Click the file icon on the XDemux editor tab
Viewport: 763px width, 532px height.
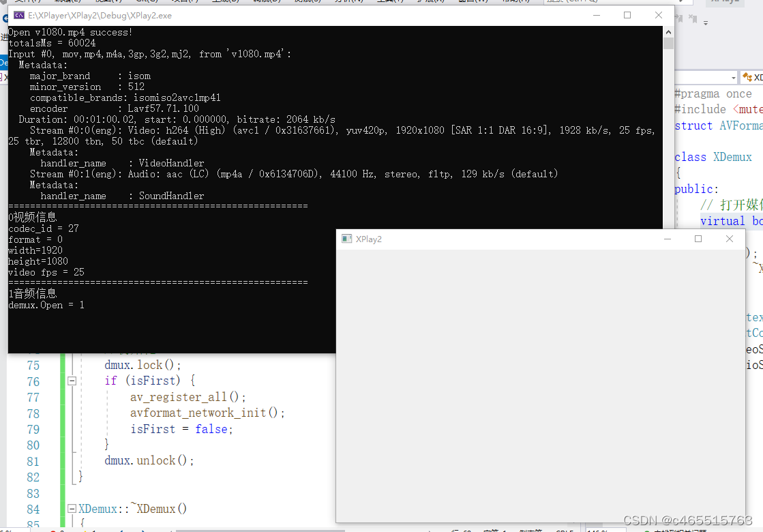(x=747, y=77)
